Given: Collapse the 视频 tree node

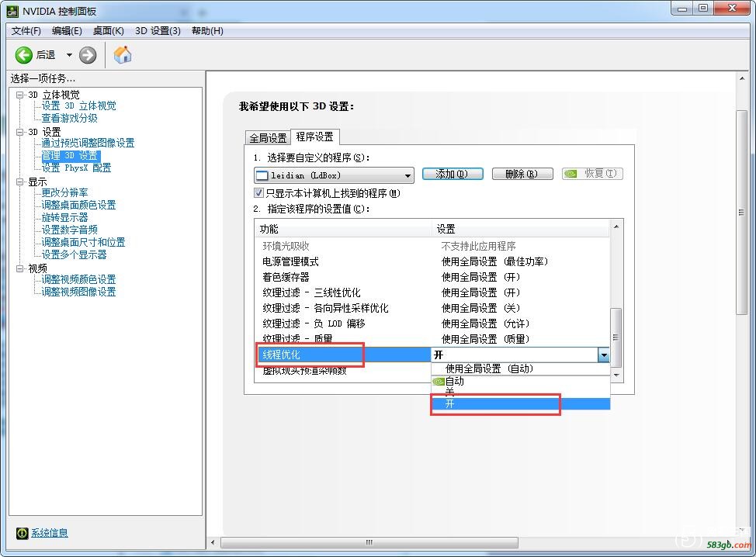Looking at the screenshot, I should point(19,268).
